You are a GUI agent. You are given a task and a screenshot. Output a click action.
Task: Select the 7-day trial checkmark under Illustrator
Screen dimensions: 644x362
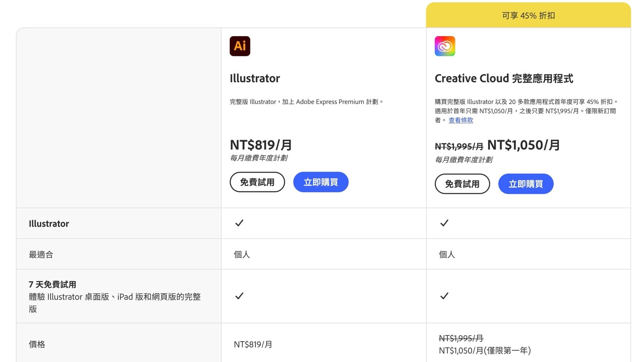click(x=239, y=296)
